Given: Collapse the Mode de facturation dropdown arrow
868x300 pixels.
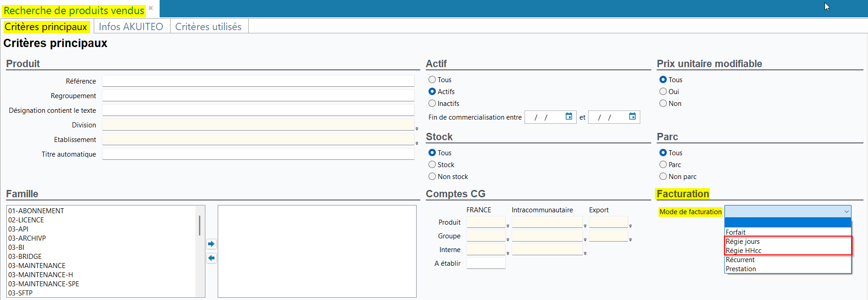Looking at the screenshot, I should tap(846, 211).
